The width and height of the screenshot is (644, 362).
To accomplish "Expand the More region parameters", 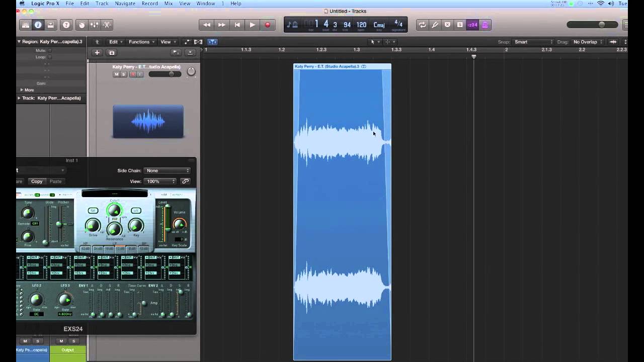I will pyautogui.click(x=22, y=90).
